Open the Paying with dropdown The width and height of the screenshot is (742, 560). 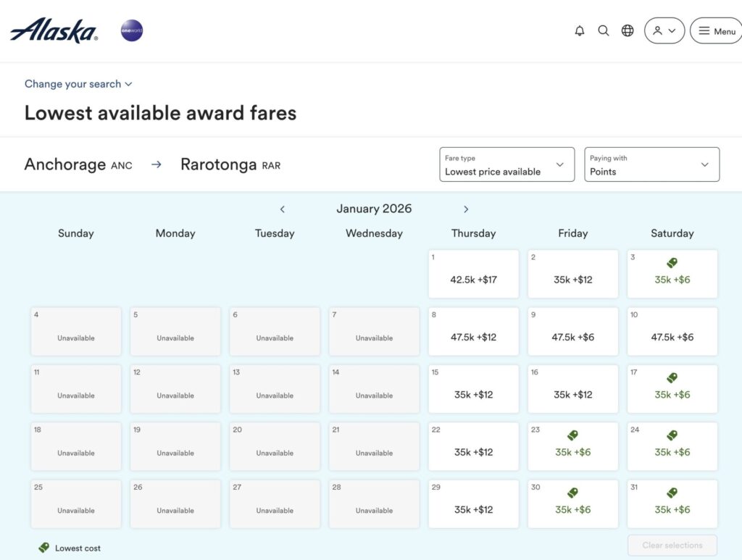pos(651,164)
